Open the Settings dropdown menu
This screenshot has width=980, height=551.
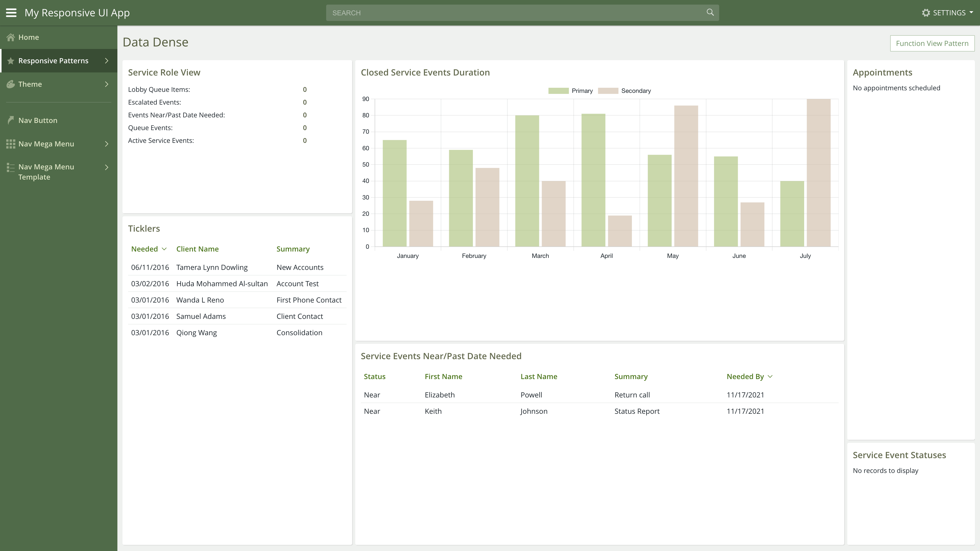tap(949, 13)
